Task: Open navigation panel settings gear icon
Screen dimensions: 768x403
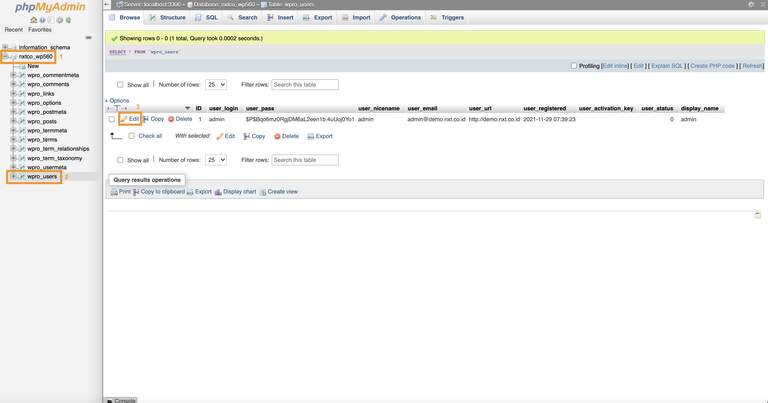Action: tap(59, 20)
